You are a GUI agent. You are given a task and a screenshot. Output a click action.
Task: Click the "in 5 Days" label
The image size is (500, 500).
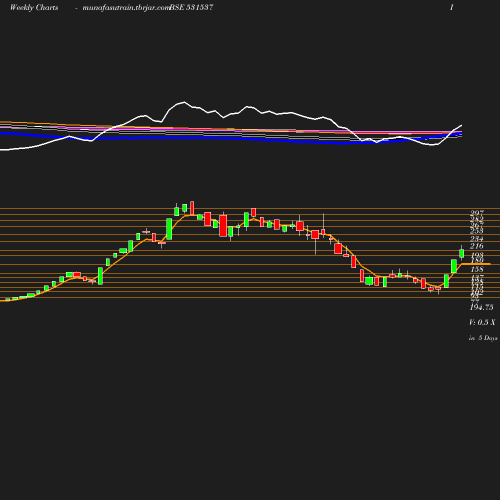point(483,338)
